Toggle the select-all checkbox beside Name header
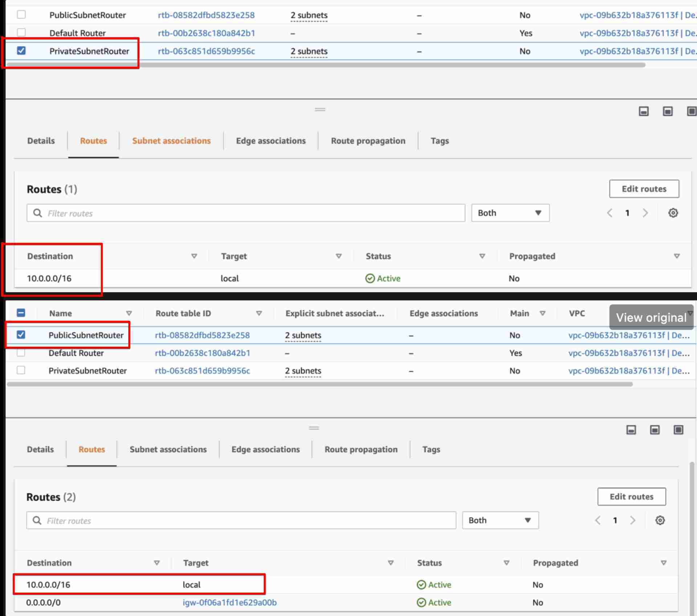The image size is (697, 616). (x=21, y=313)
